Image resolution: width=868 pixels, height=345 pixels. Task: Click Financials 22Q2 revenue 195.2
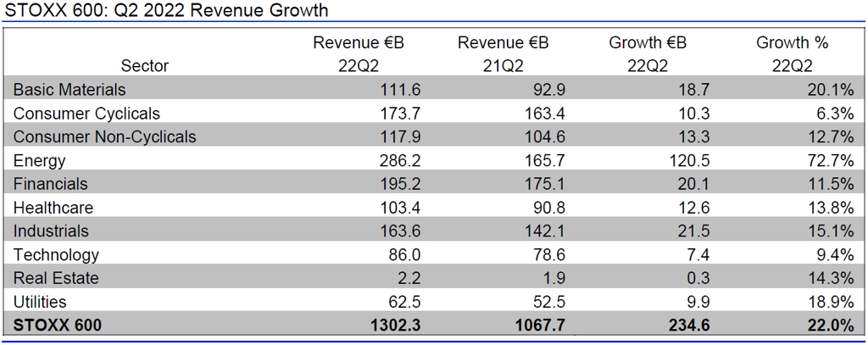(398, 184)
